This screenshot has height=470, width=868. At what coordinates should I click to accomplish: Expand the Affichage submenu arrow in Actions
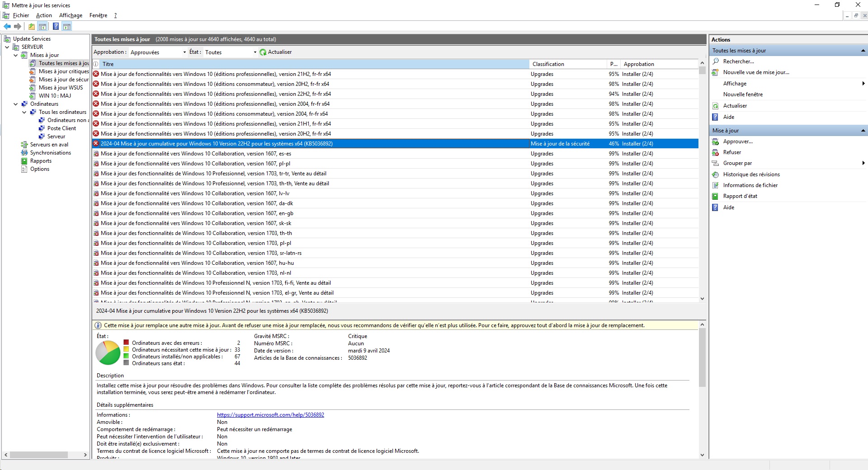(863, 84)
